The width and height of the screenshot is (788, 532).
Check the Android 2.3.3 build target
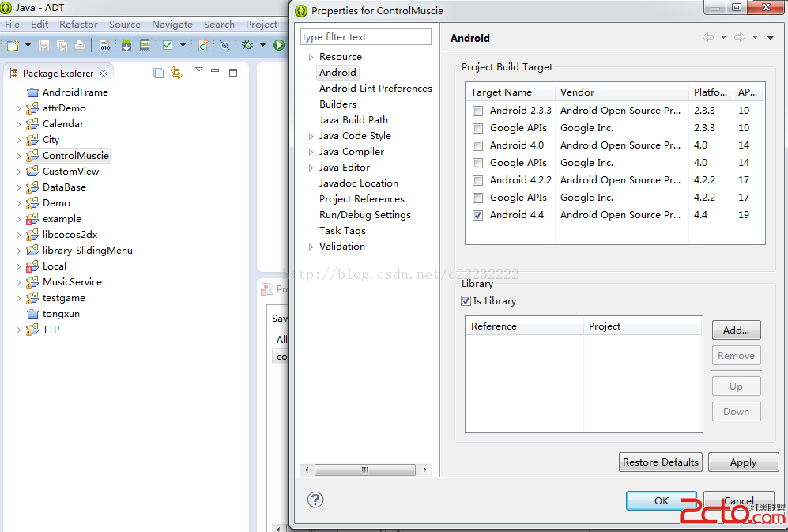pyautogui.click(x=477, y=111)
